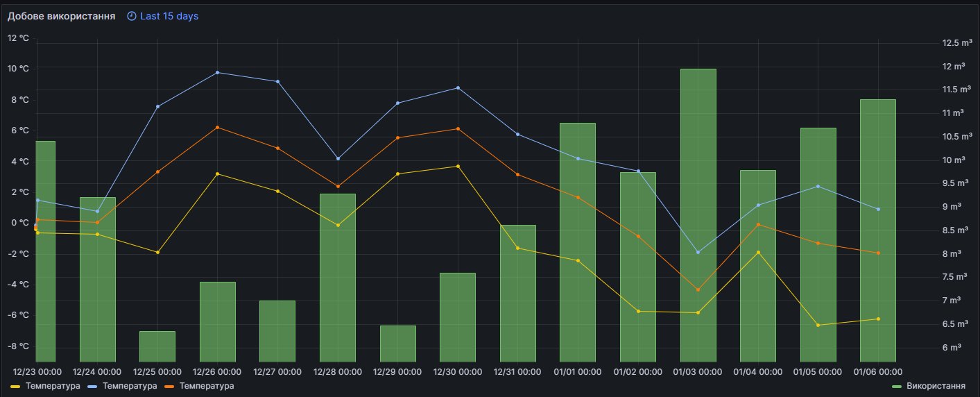This screenshot has height=397, width=980.
Task: Open color picker for green Використання swatch
Action: (x=897, y=386)
